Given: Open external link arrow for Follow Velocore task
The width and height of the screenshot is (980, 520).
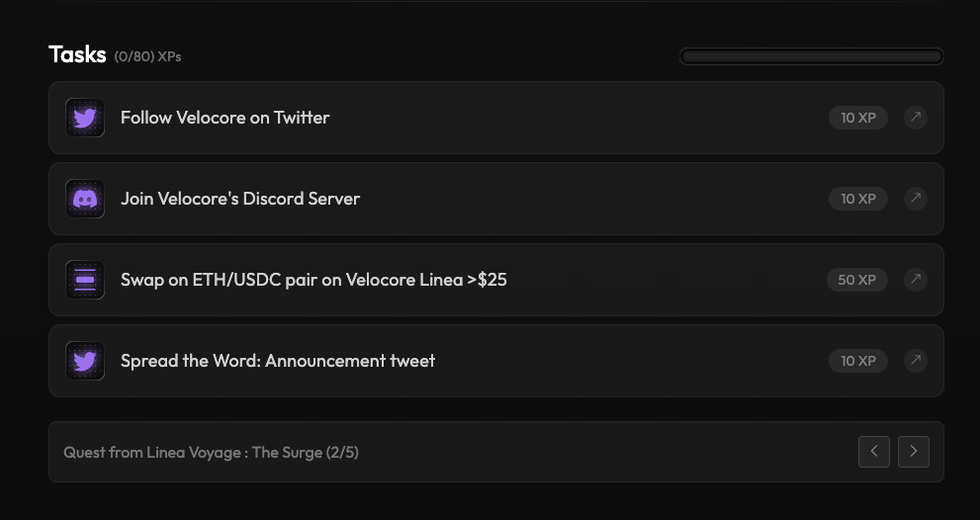Looking at the screenshot, I should point(916,118).
